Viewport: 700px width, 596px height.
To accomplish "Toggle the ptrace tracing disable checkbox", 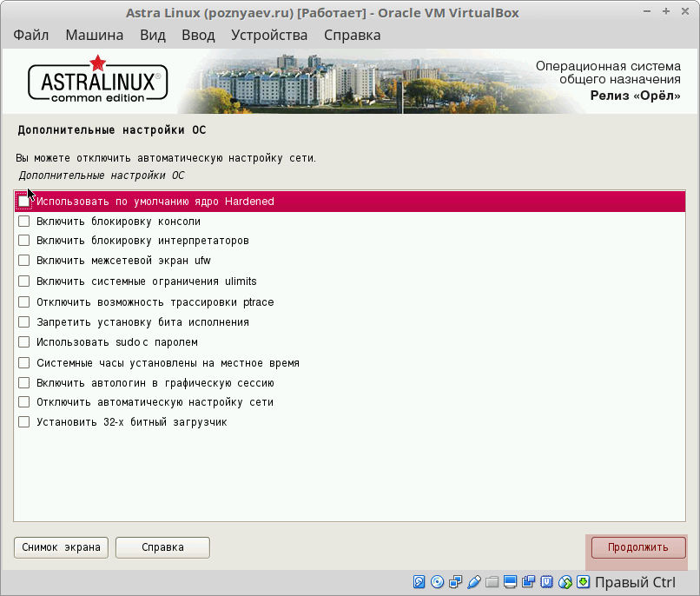I will point(24,302).
